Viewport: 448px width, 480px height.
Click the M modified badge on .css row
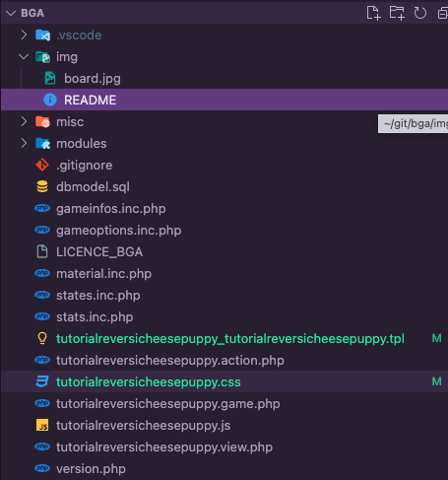(437, 381)
